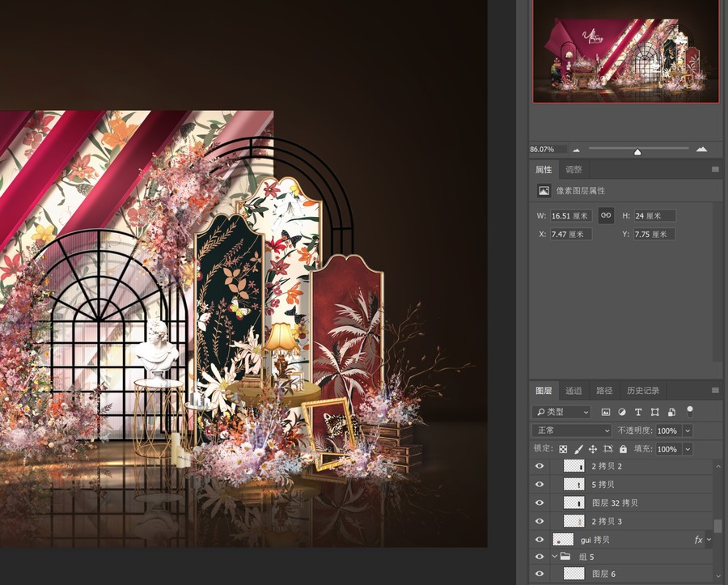Select the 2 拷贝 3 layer thumbnail

(574, 521)
